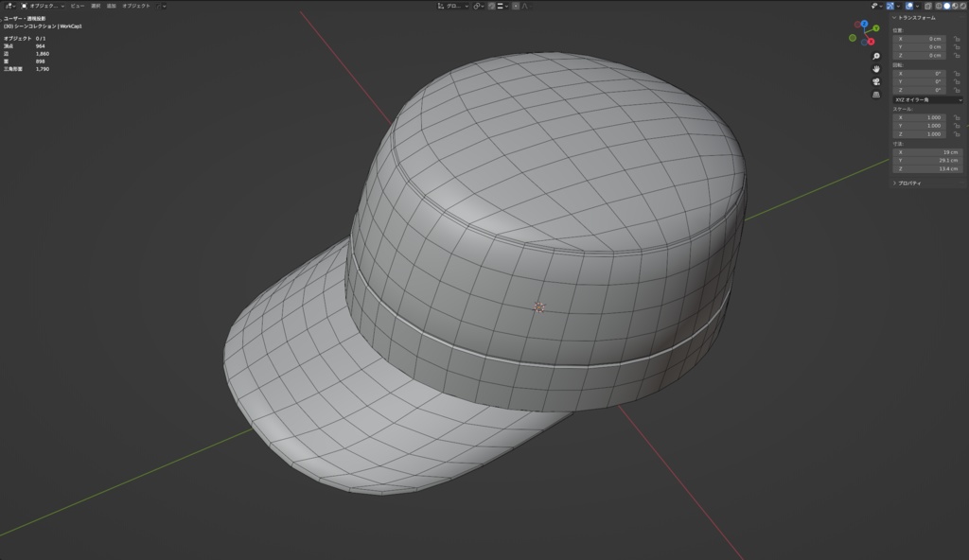Open the 追加 menu in the header
The height and width of the screenshot is (560, 969).
[x=111, y=7]
